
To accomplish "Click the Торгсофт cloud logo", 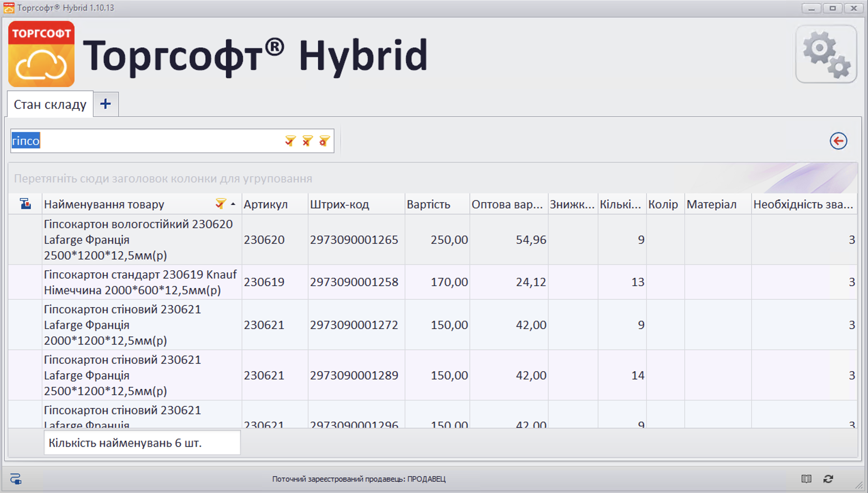I will click(41, 54).
